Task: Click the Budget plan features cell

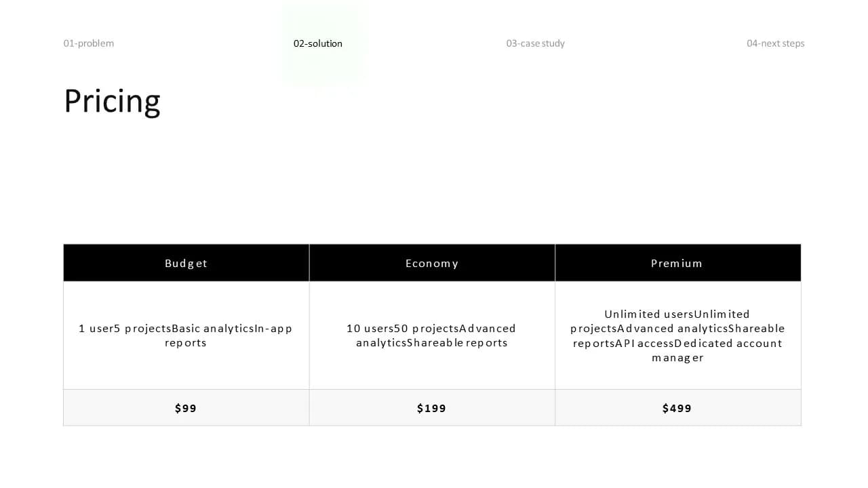Action: tap(186, 335)
